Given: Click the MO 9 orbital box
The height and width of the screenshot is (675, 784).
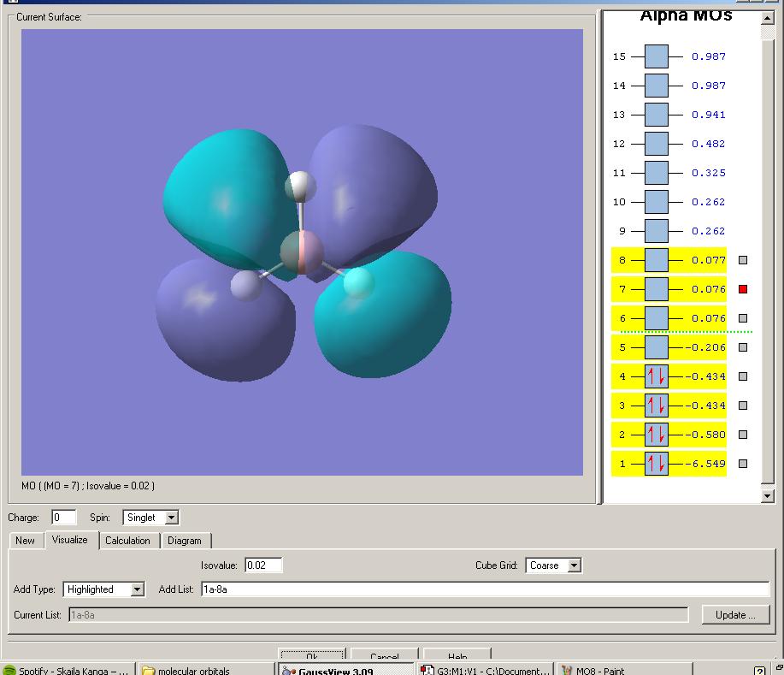Looking at the screenshot, I should click(x=656, y=231).
